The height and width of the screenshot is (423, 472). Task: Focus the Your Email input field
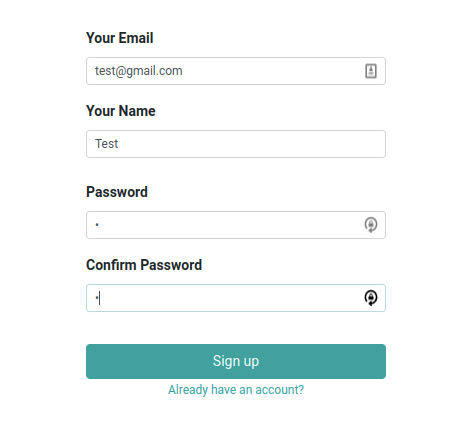pyautogui.click(x=236, y=71)
